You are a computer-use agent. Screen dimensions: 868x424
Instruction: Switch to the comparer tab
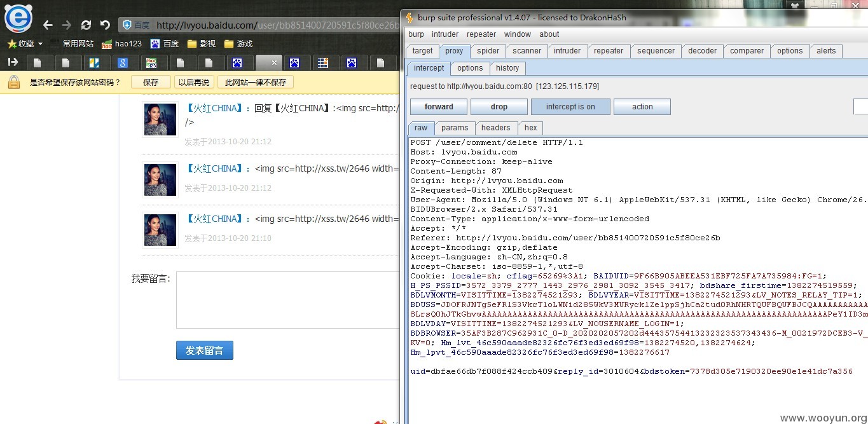(x=747, y=51)
